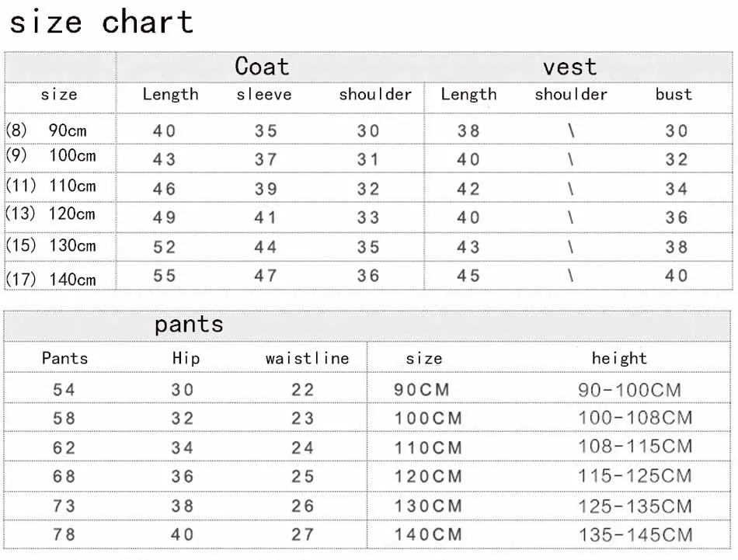
Task: Click the Hip column header
Action: [x=186, y=359]
